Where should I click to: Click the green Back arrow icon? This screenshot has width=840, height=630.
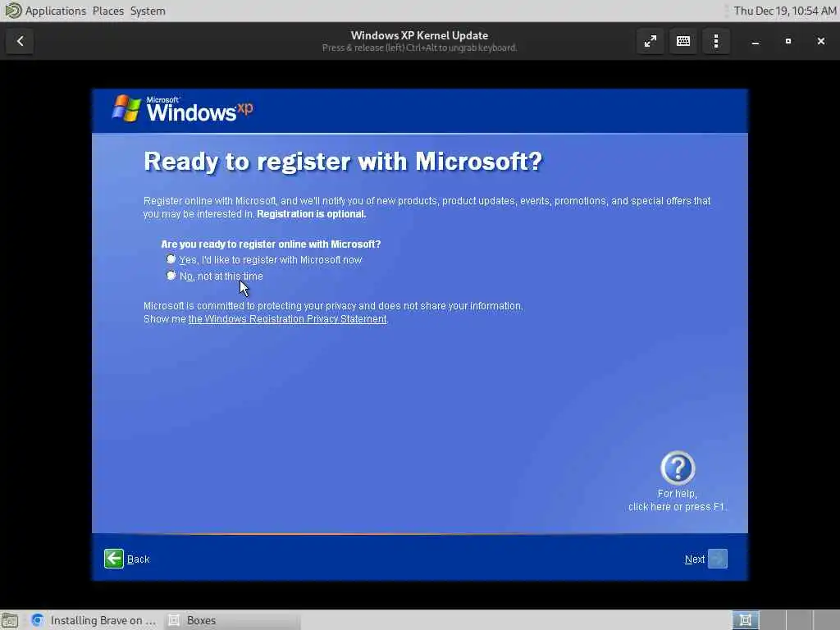113,559
